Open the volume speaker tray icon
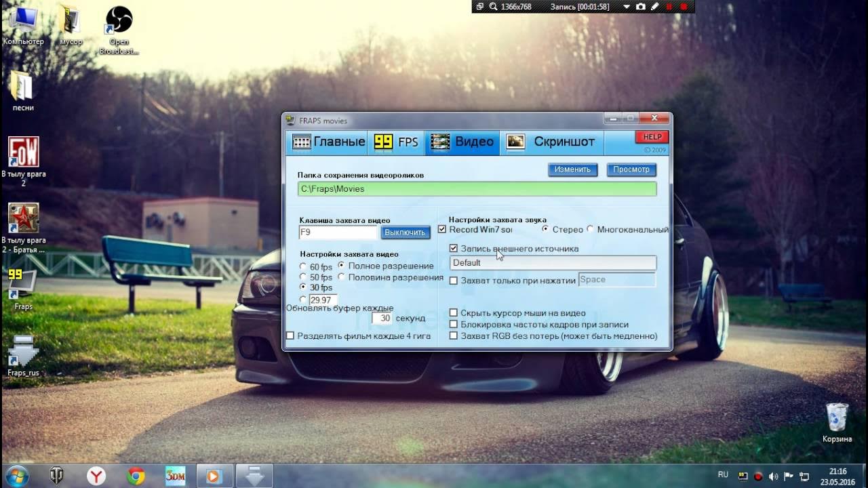868x488 pixels. (773, 476)
